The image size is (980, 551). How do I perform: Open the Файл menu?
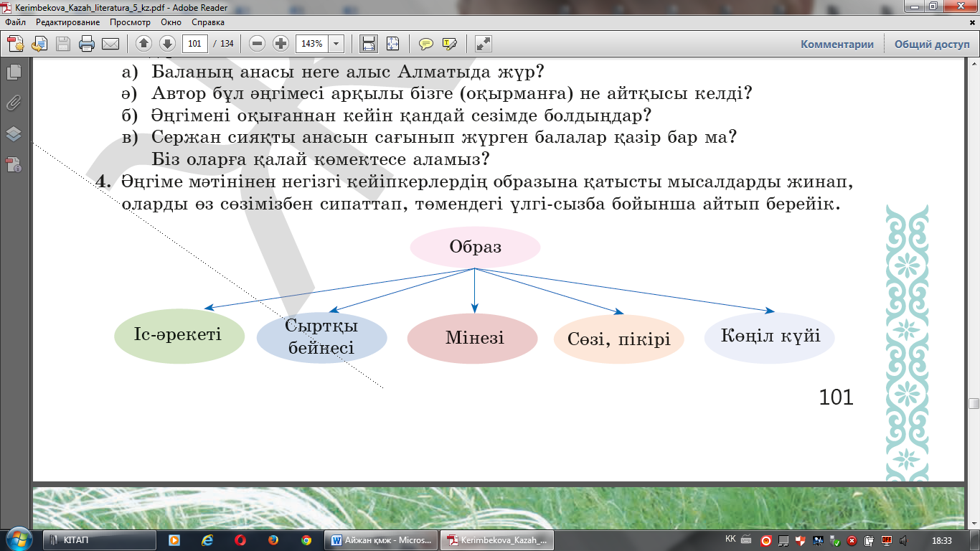coord(15,22)
